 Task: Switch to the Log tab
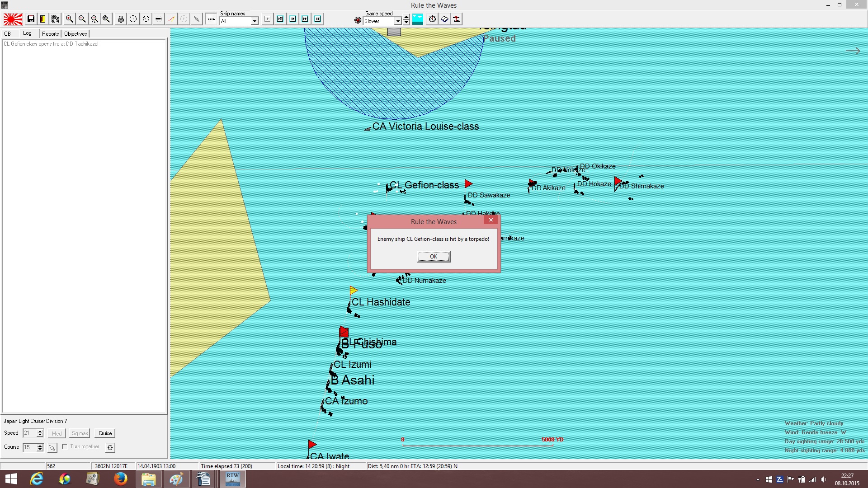[x=27, y=33]
